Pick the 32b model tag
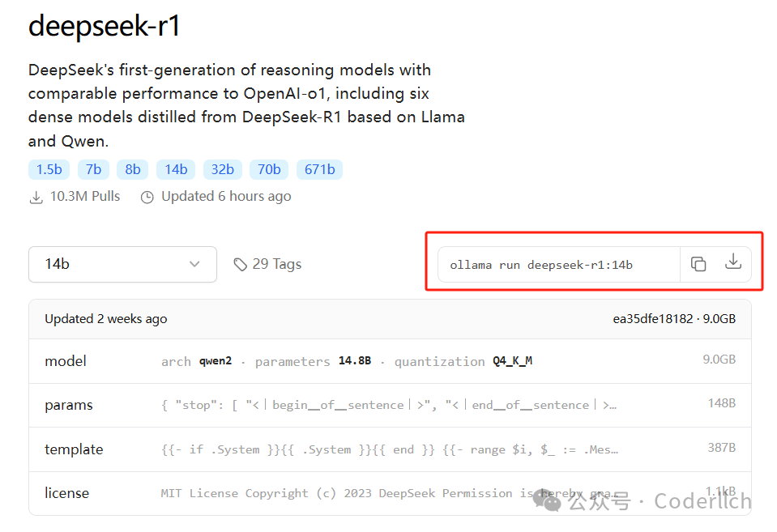 pos(223,169)
